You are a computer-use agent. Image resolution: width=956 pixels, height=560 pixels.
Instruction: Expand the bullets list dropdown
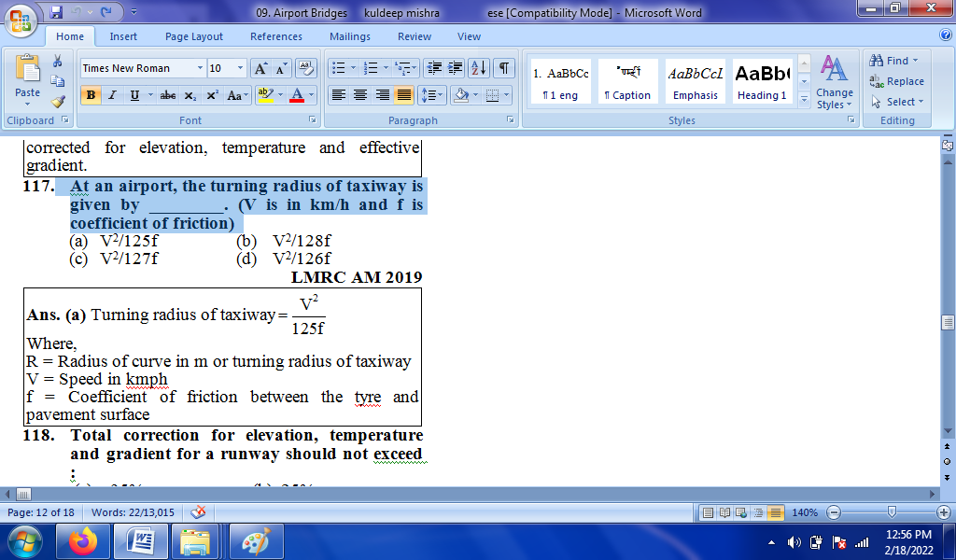(x=352, y=67)
